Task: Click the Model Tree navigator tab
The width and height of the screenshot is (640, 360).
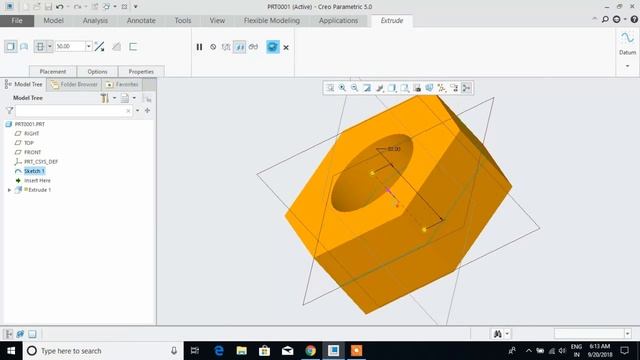Action: pos(24,84)
